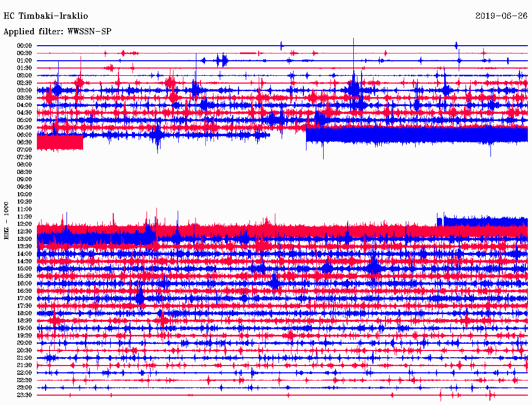532x405 pixels.
Task: Select the 19:30 time label
Action: coord(24,335)
